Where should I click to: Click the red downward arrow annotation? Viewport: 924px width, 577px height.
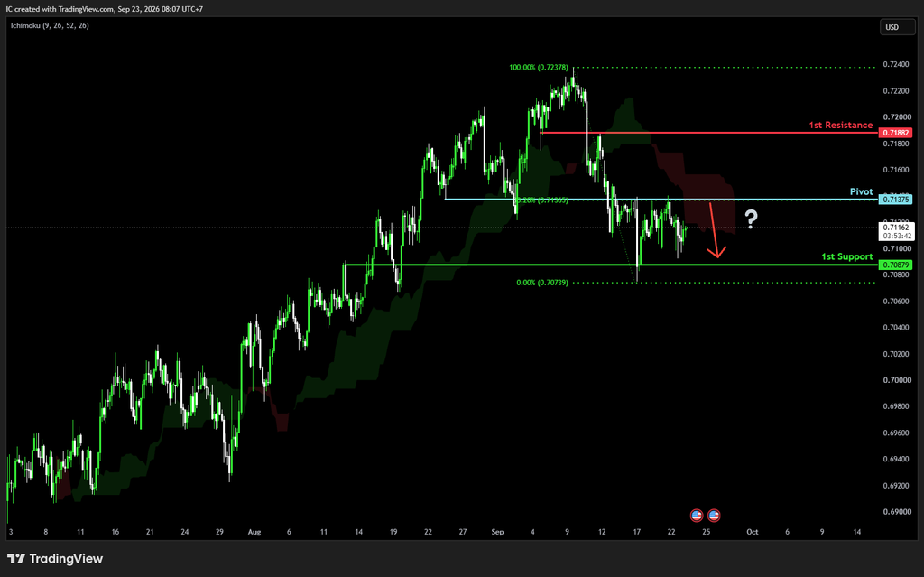click(x=716, y=230)
